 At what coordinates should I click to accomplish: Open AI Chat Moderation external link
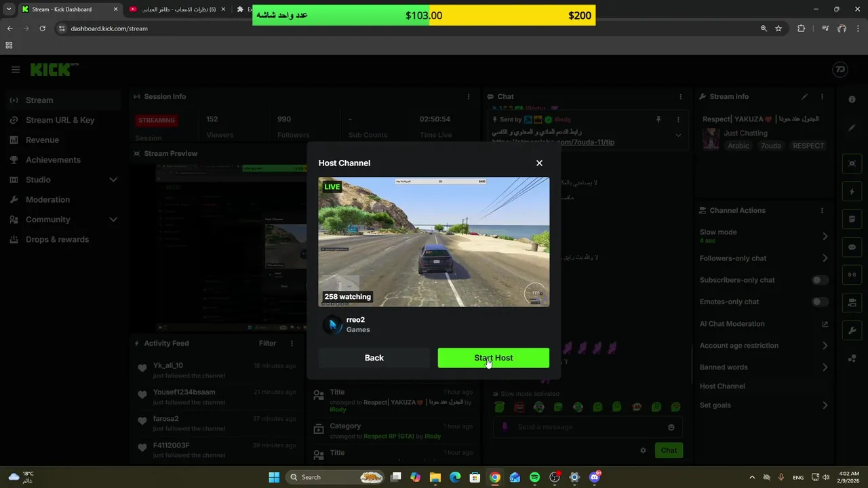(825, 324)
